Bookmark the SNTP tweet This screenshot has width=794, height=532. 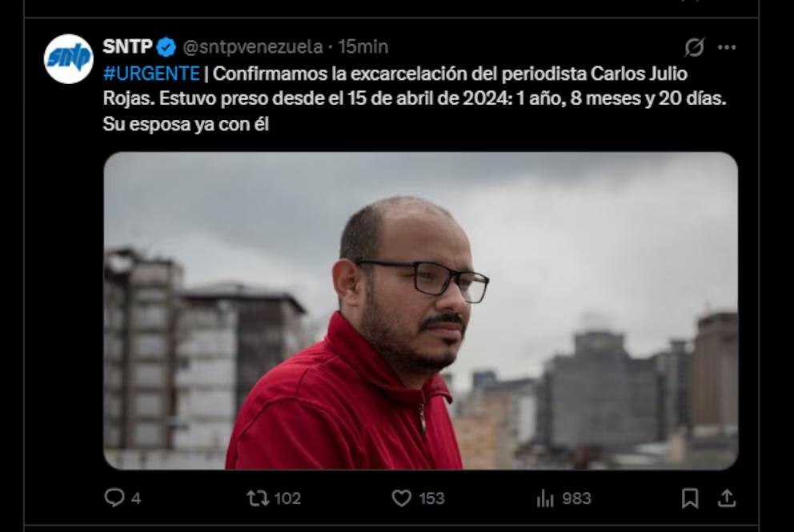pos(690,498)
